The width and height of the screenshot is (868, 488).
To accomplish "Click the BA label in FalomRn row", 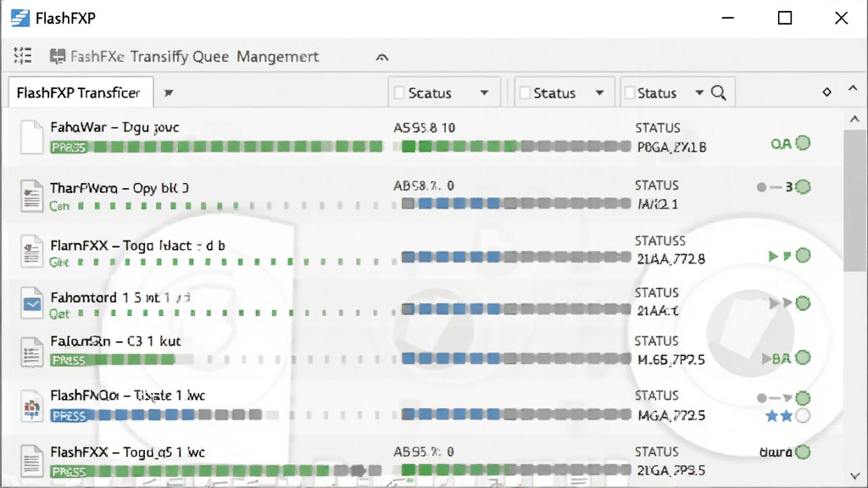I will [781, 358].
